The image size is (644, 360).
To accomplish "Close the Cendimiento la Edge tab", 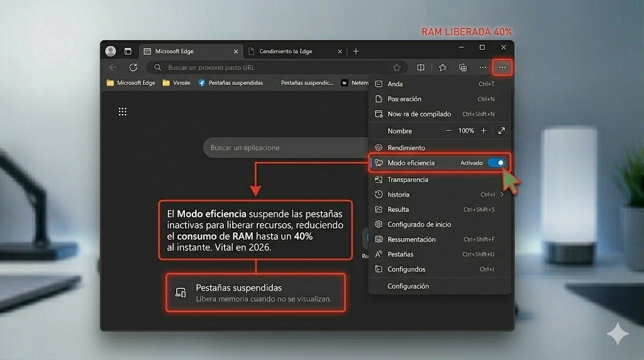I will click(340, 52).
